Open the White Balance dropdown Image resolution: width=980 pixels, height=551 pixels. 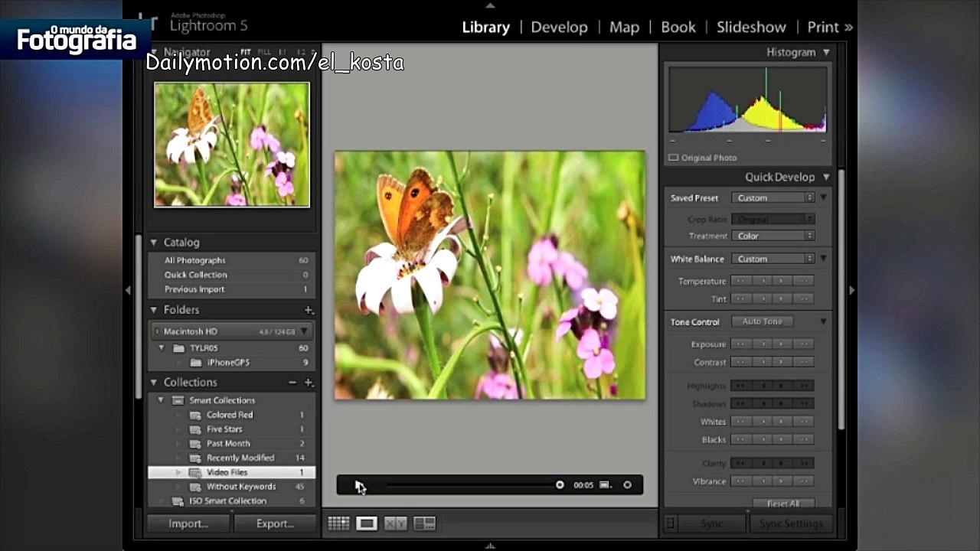click(x=773, y=259)
